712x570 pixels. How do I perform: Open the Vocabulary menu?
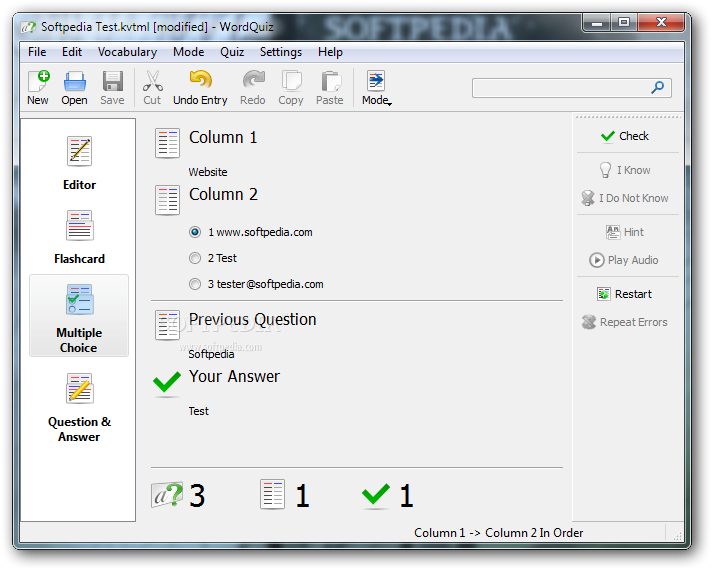127,52
